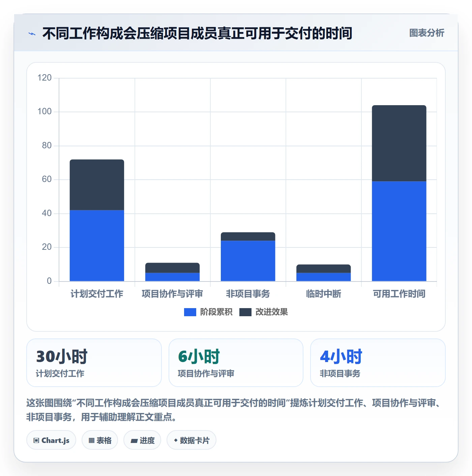Open the 4小时 非项目事务 data card

378,363
